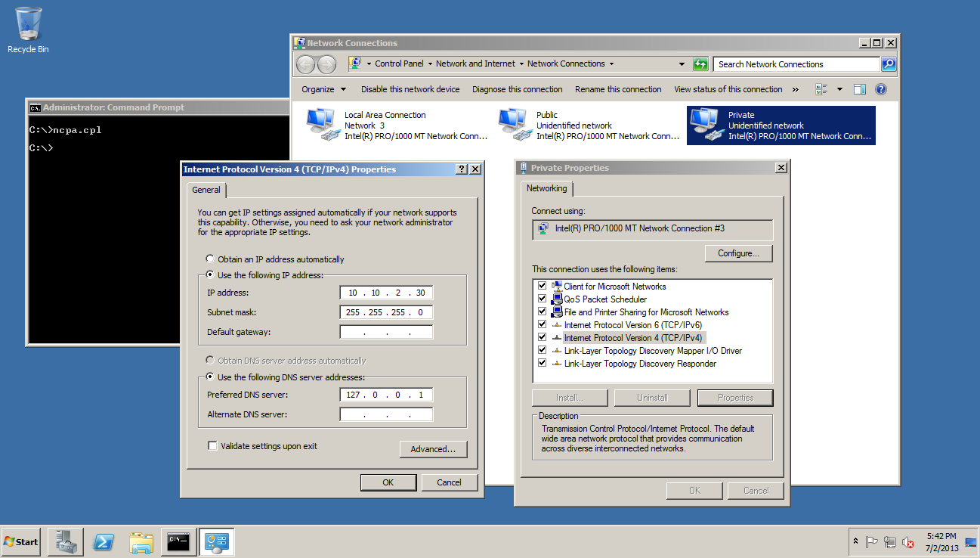This screenshot has height=558, width=980.
Task: Click the Advanced... button
Action: click(x=433, y=449)
